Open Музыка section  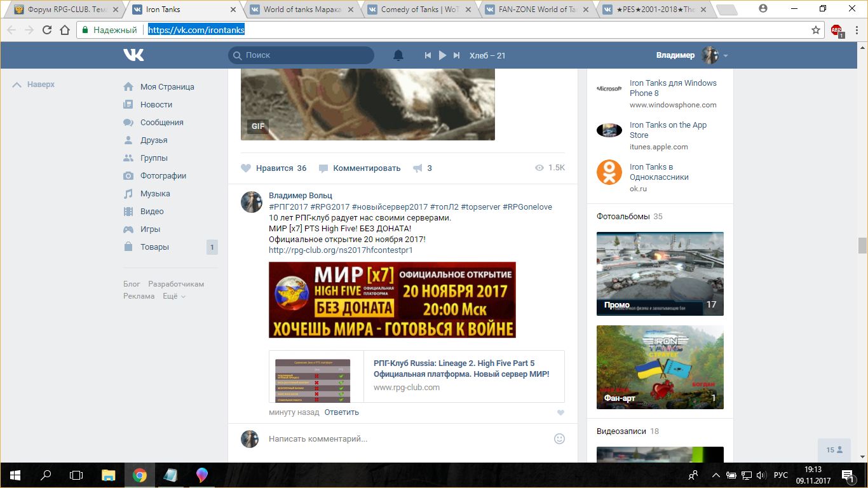155,194
